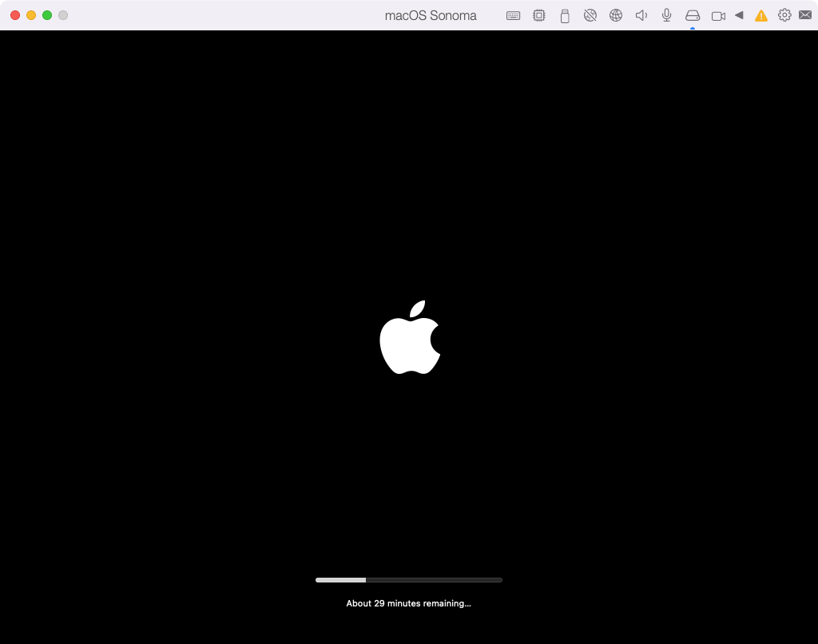Click the installation progress bar
Screen dimensions: 818x644
[409, 579]
